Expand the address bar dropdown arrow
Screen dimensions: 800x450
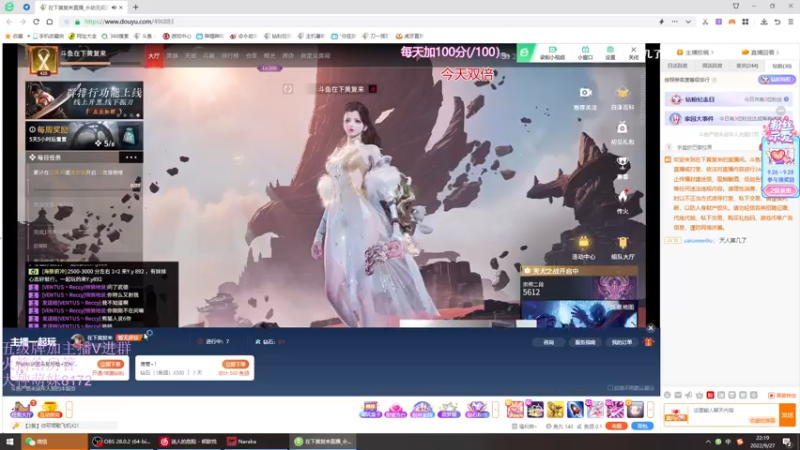pyautogui.click(x=688, y=22)
